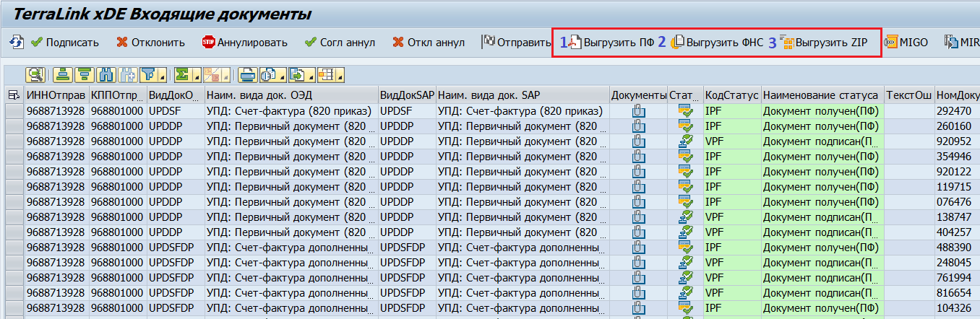980x319 pixels.
Task: Expand the Sigma total dropdown arrow
Action: click(195, 77)
